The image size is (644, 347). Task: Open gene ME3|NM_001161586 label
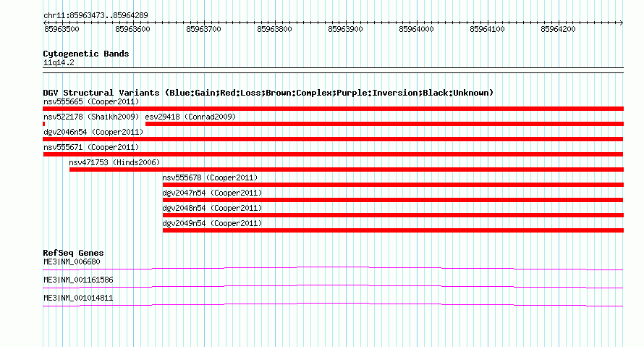point(78,280)
